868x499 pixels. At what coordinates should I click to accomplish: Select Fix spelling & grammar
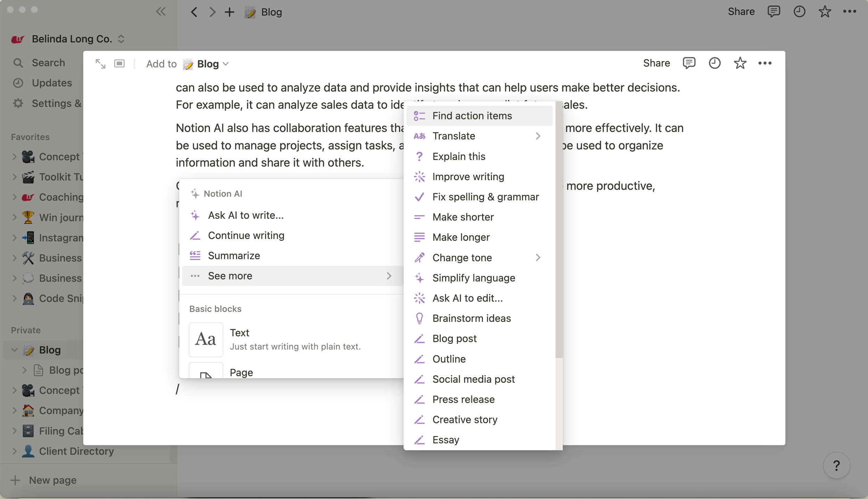point(485,197)
